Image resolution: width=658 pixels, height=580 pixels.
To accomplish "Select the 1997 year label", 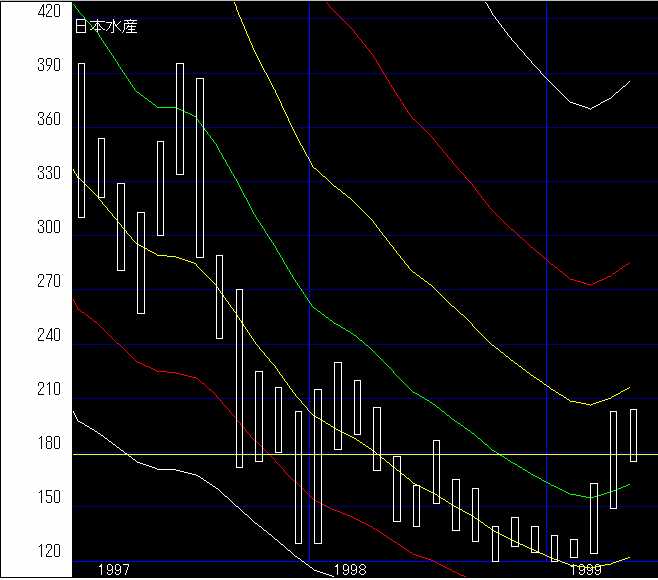I will tap(113, 569).
